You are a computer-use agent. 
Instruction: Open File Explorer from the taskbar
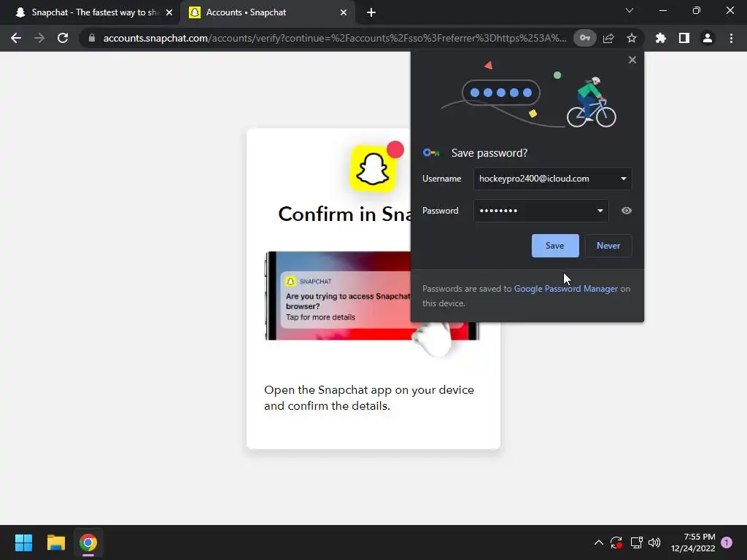pos(55,542)
